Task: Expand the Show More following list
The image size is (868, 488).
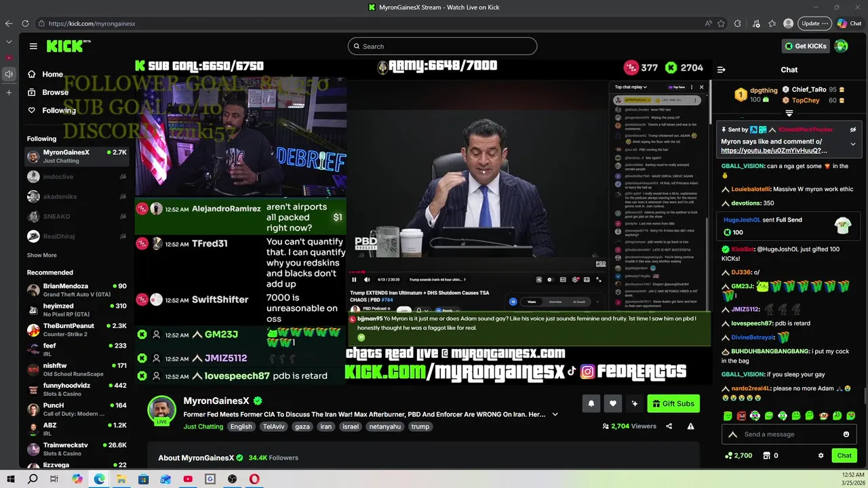Action: coord(41,256)
